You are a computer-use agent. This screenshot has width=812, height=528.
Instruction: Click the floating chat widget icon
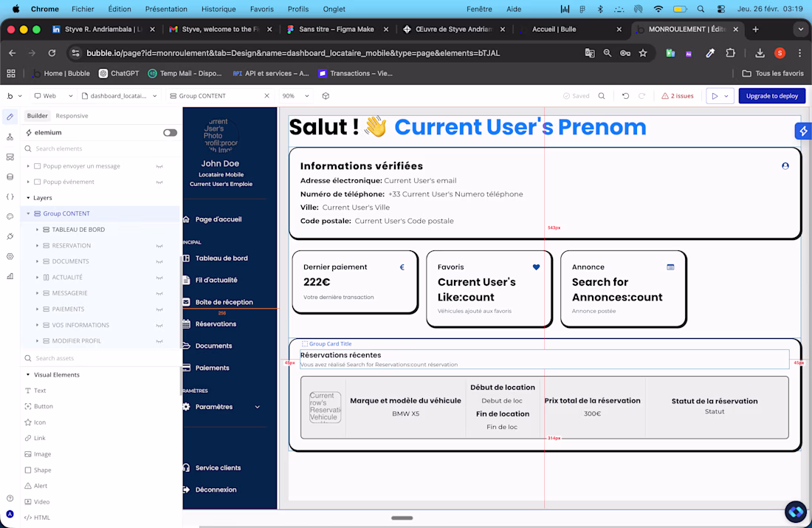click(x=796, y=512)
